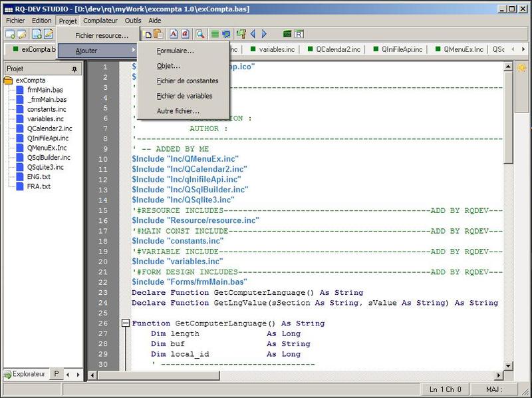Click the editor vertical scrollbar down arrow
Viewport: 532px width, 398px height.
(508, 366)
